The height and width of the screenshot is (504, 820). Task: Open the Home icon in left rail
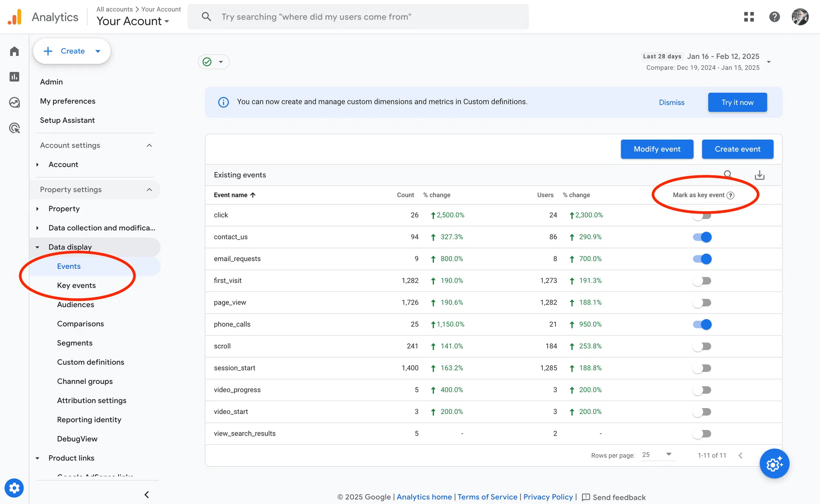point(14,51)
